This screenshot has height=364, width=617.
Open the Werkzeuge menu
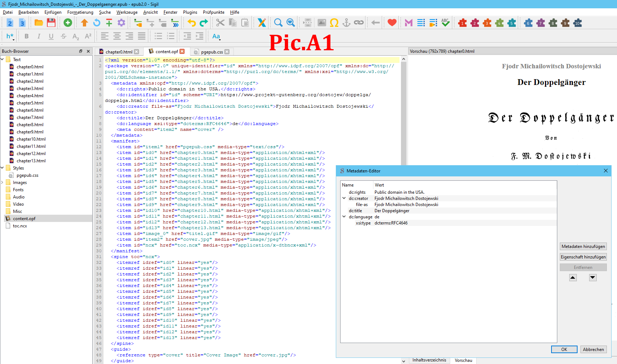pyautogui.click(x=127, y=12)
